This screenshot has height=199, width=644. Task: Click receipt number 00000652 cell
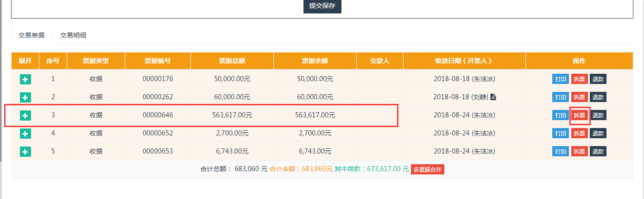(158, 134)
